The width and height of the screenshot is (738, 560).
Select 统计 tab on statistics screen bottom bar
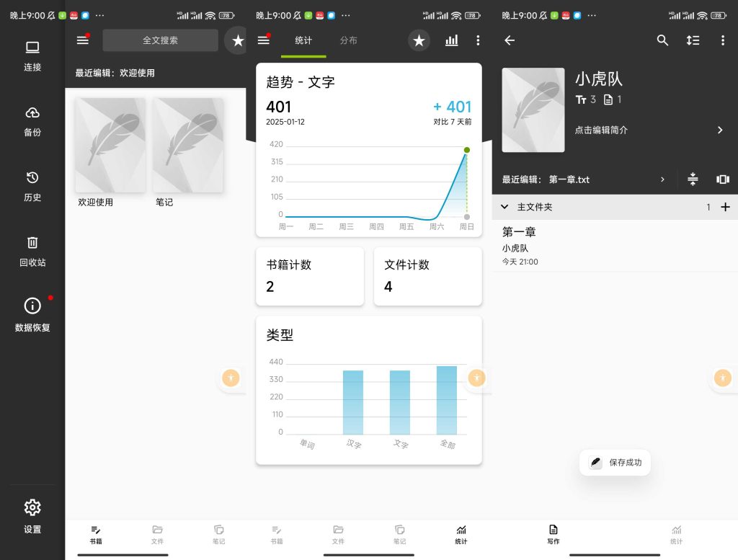[x=461, y=535]
